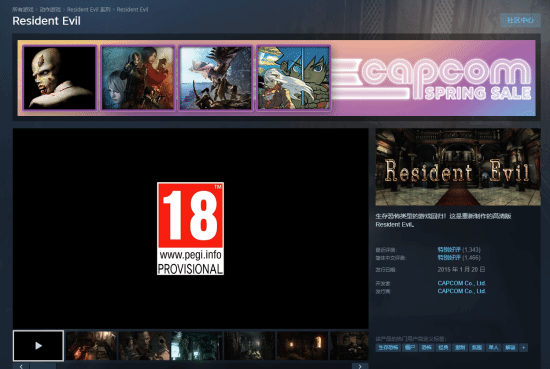
Task: Select the 经典 tag
Action: [x=443, y=347]
